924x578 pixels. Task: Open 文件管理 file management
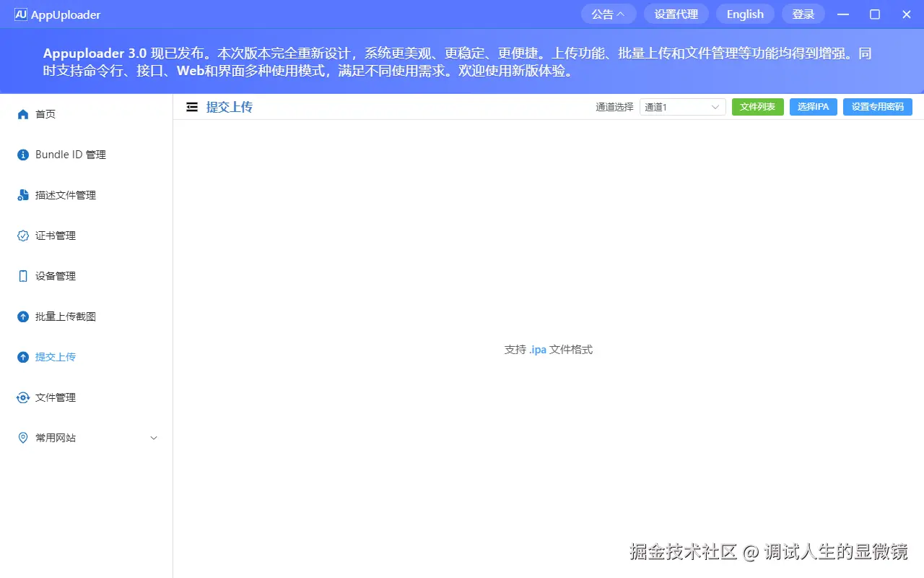pyautogui.click(x=22, y=397)
